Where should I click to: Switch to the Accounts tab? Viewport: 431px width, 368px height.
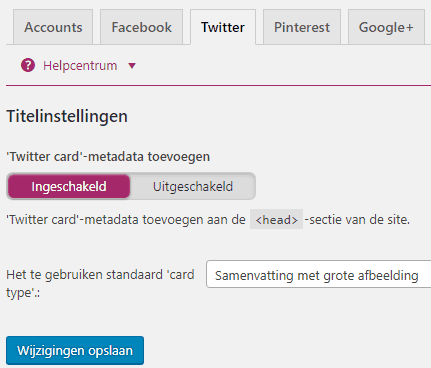tap(53, 27)
